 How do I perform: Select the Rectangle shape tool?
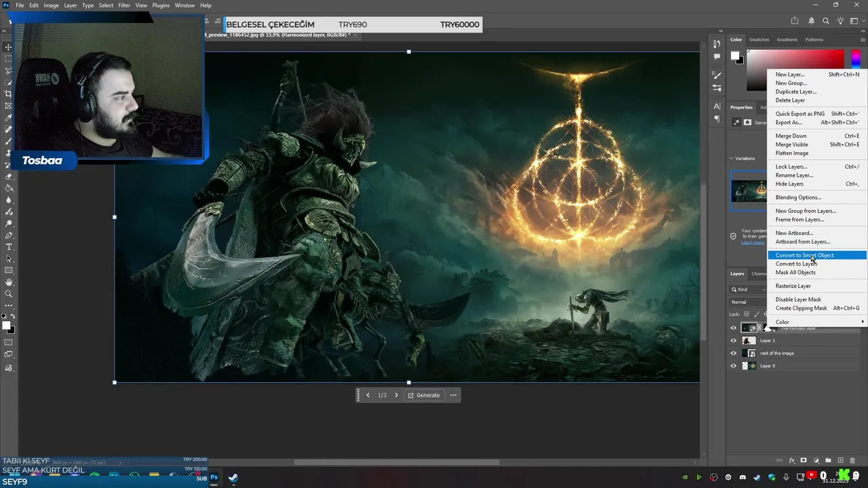coord(9,270)
